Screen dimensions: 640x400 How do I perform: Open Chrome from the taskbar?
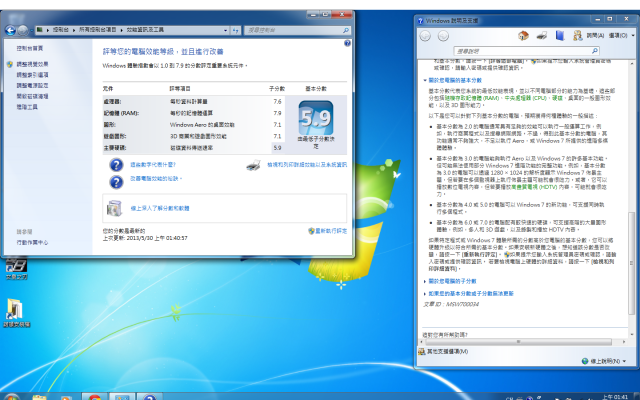95,398
